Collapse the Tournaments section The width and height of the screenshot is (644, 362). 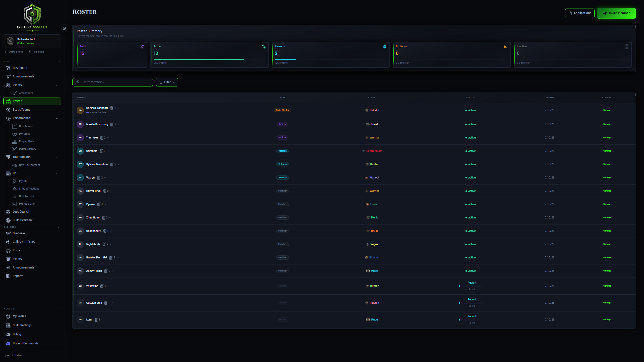pos(57,157)
